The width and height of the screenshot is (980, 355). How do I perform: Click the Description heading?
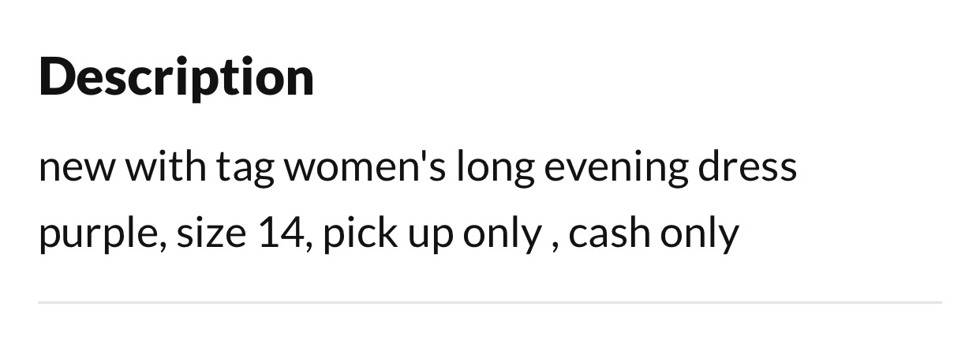tap(176, 77)
